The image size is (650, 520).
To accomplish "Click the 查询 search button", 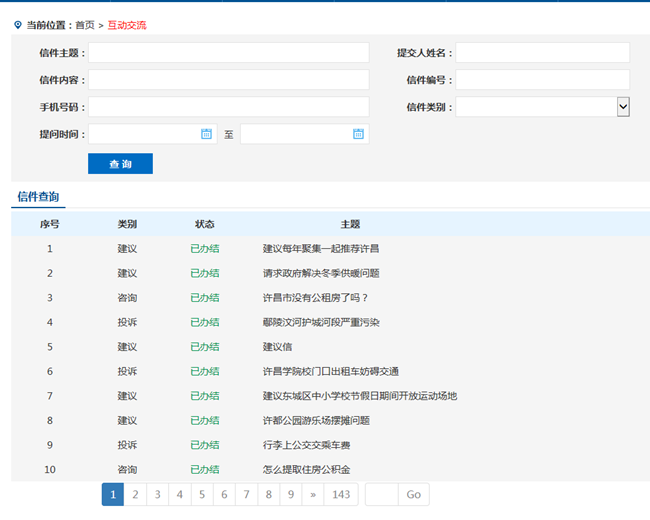I will pyautogui.click(x=120, y=164).
